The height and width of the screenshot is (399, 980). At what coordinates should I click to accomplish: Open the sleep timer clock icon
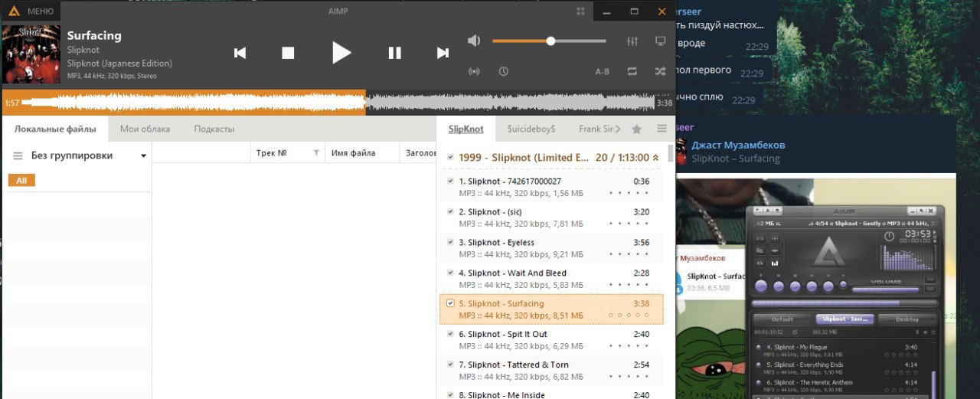(503, 71)
